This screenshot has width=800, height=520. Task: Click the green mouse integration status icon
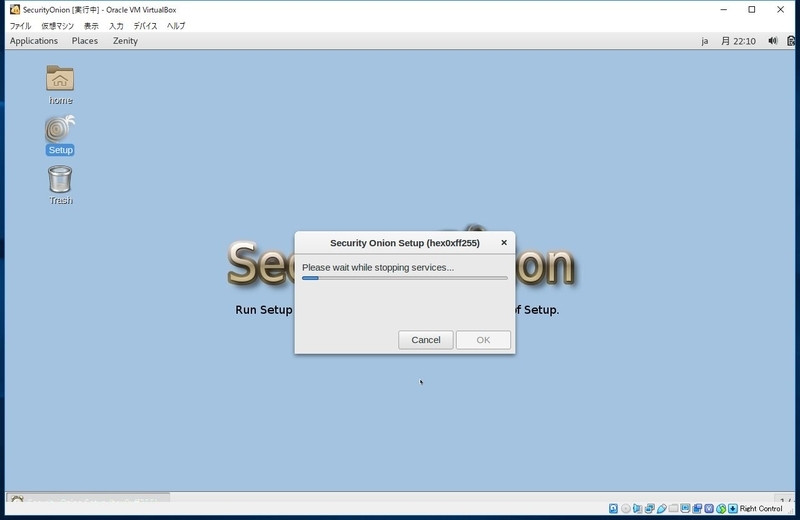[x=721, y=508]
